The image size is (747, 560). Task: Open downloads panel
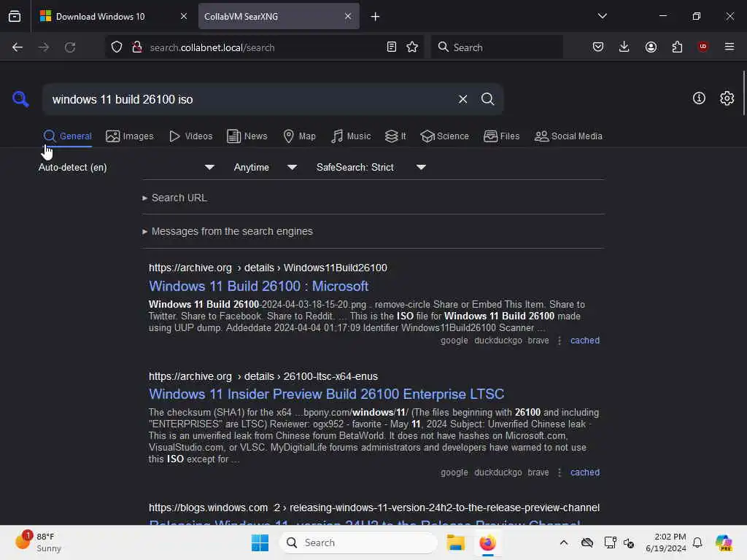(x=624, y=47)
